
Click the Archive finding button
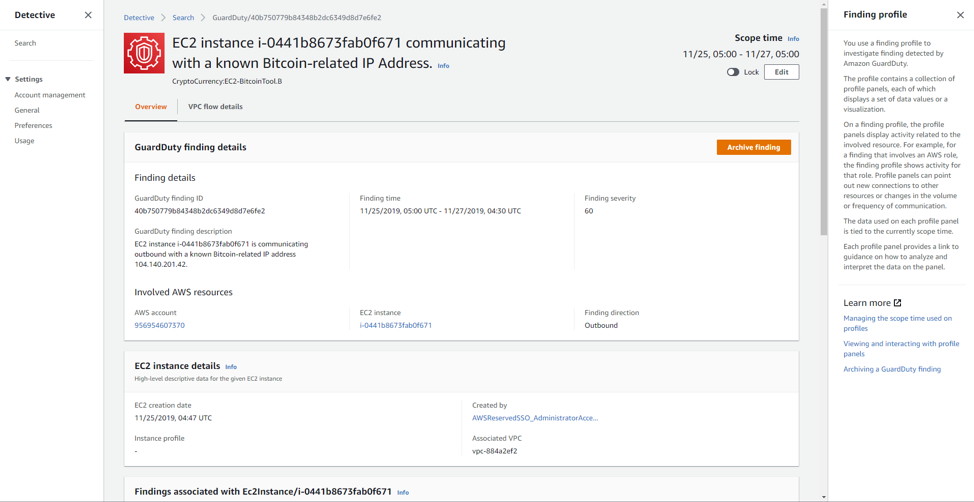click(753, 147)
